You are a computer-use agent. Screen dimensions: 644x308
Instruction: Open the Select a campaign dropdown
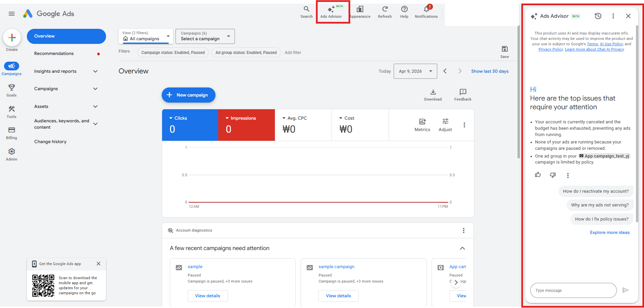tap(205, 36)
